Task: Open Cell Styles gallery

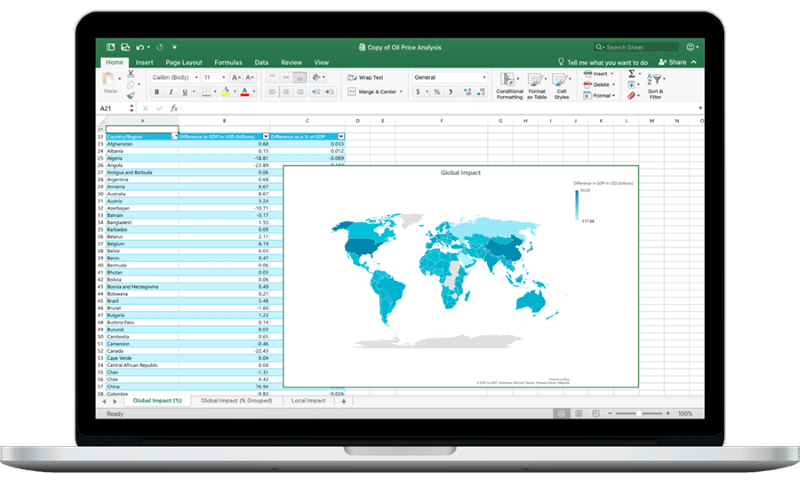Action: tap(561, 86)
